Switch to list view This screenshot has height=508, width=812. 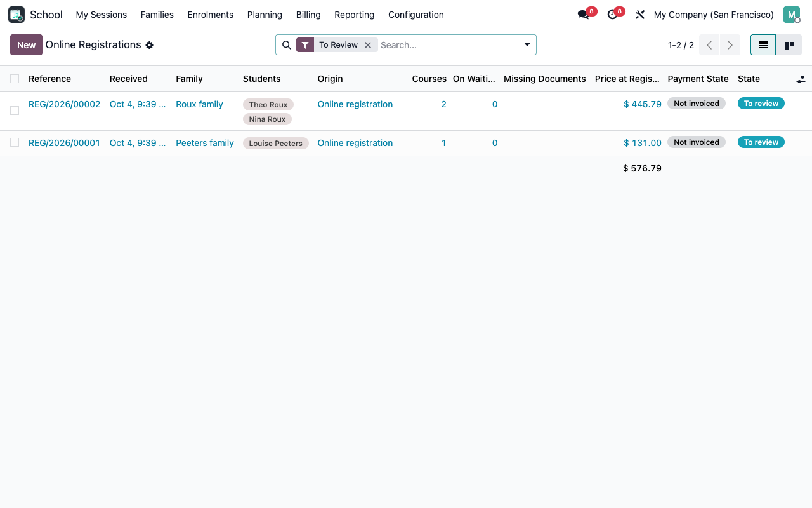point(763,45)
